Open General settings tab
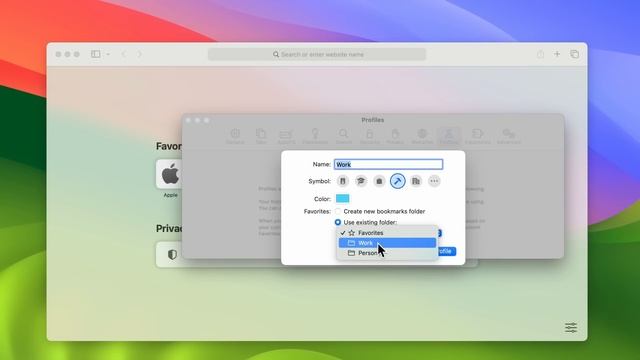Image resolution: width=640 pixels, height=360 pixels. pyautogui.click(x=235, y=136)
